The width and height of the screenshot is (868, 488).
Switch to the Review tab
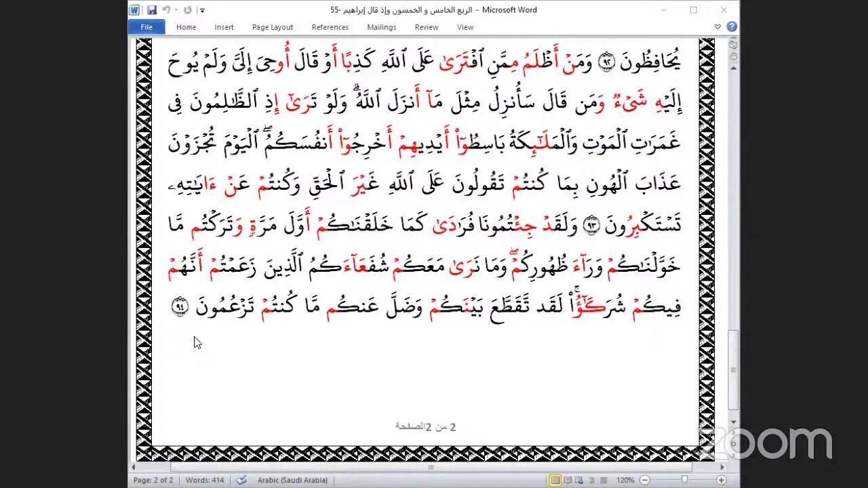(427, 27)
